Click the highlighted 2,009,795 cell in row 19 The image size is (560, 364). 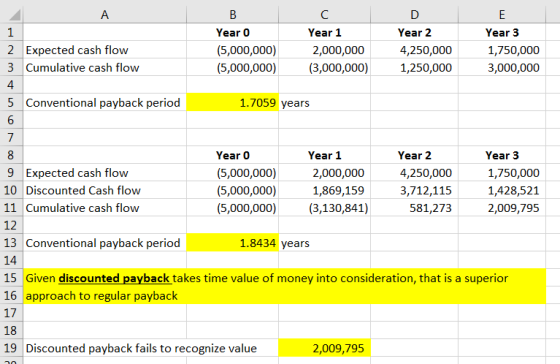pyautogui.click(x=324, y=348)
